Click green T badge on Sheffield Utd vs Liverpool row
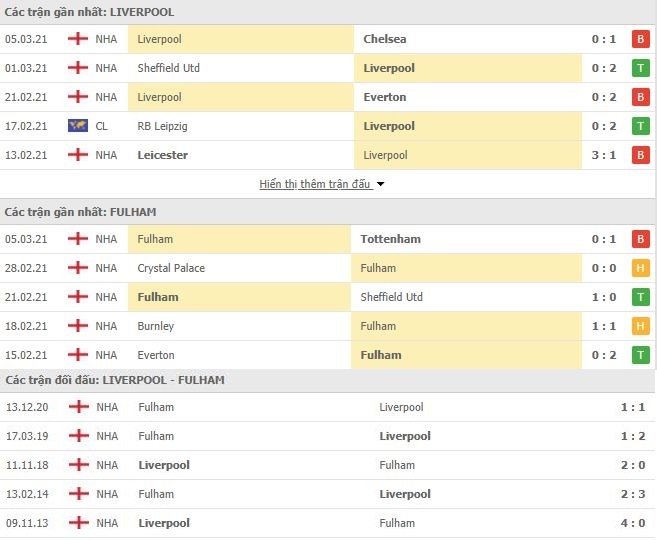The image size is (657, 541). (x=640, y=68)
